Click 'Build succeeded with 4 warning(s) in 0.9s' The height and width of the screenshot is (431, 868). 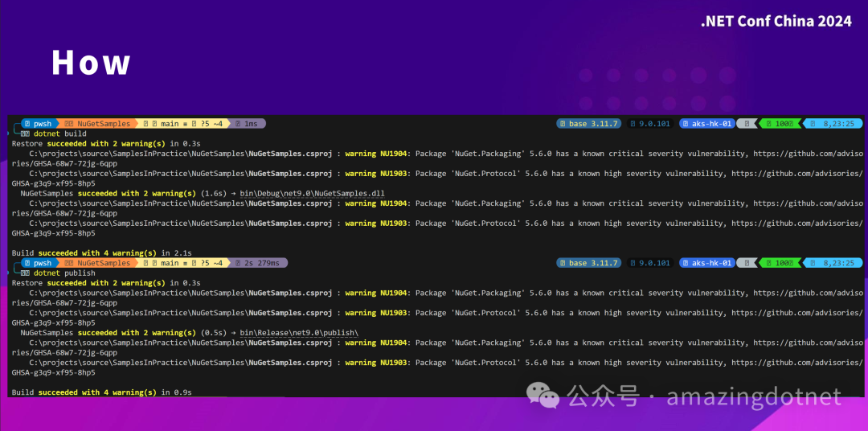101,392
